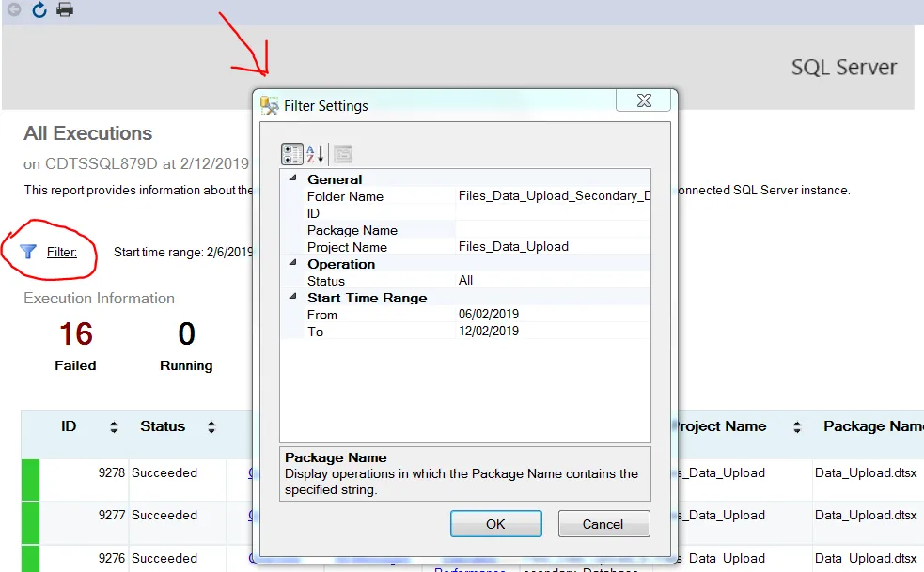The image size is (924, 572).
Task: Open the Filter link
Action: pyautogui.click(x=62, y=252)
